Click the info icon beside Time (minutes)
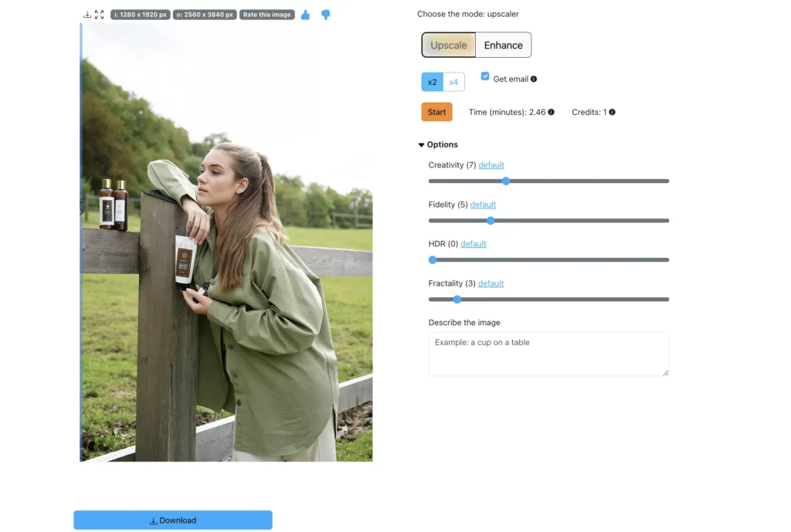791x532 pixels. pyautogui.click(x=551, y=112)
